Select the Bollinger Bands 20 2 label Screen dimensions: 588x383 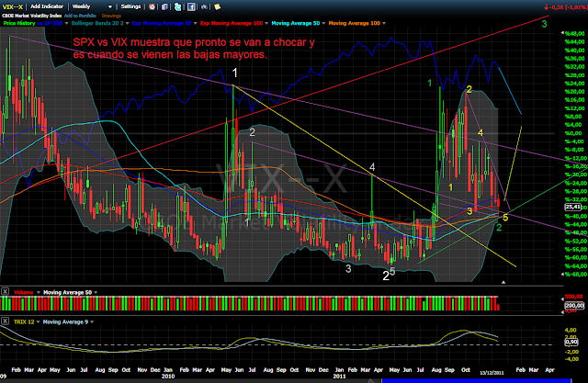(97, 23)
